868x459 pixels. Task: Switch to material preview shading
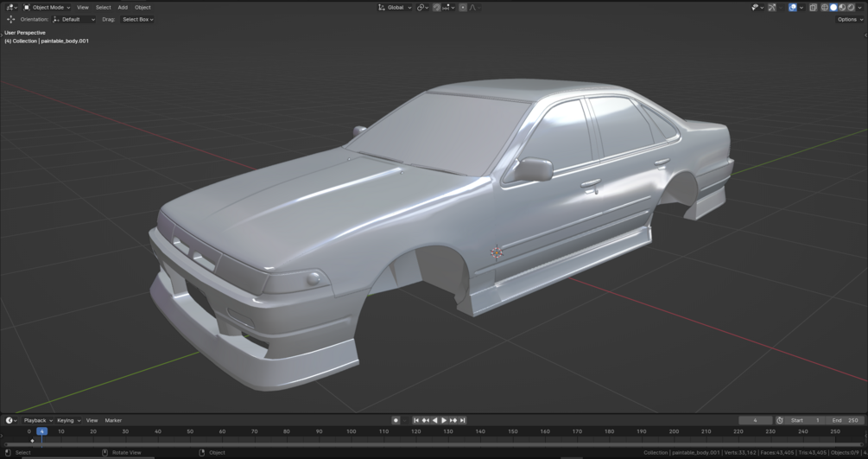[x=842, y=7]
